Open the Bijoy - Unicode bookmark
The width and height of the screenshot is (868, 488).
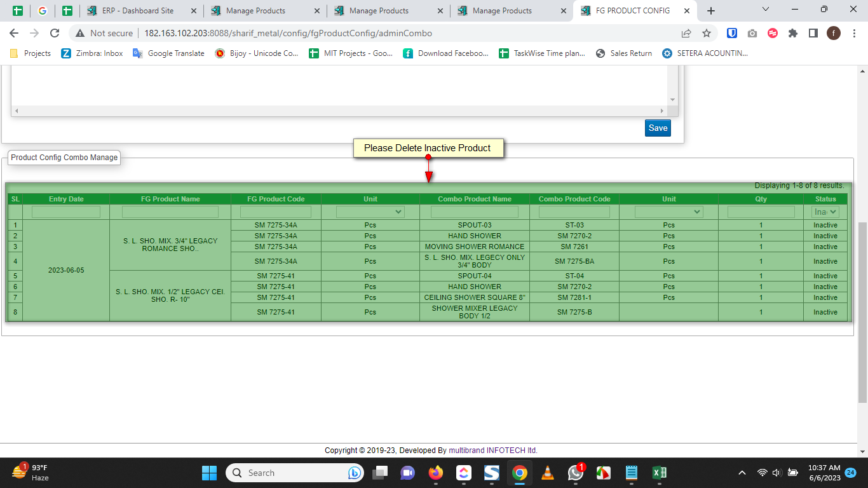[257, 53]
